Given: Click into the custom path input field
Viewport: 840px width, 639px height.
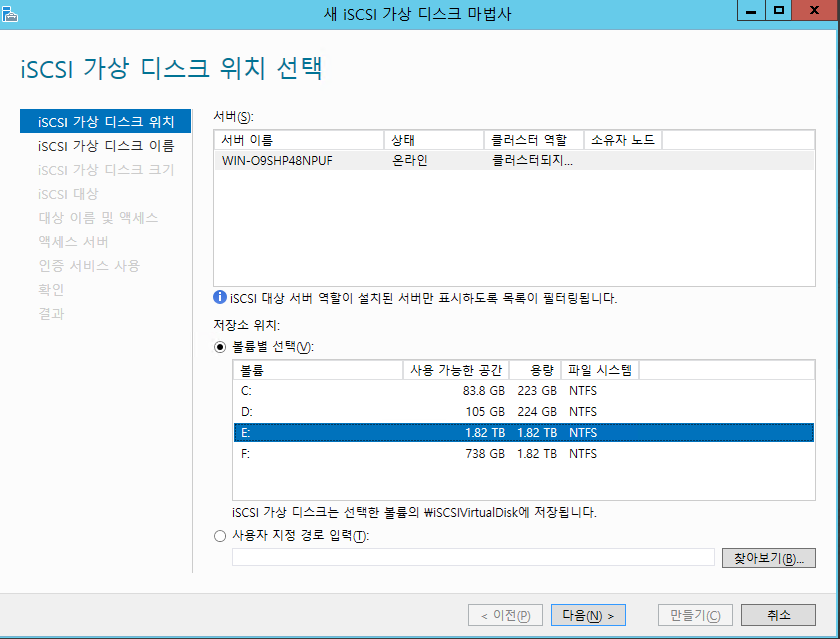Looking at the screenshot, I should (473, 558).
